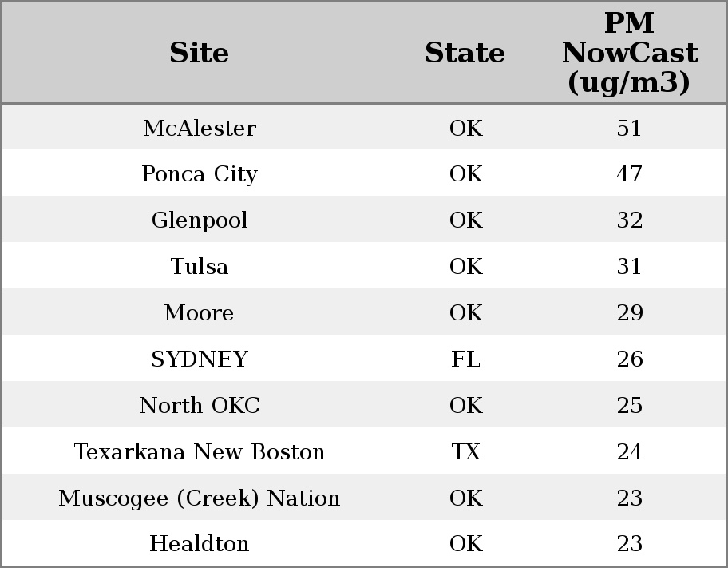The width and height of the screenshot is (728, 568).
Task: Click the TX state cell
Action: 465,451
